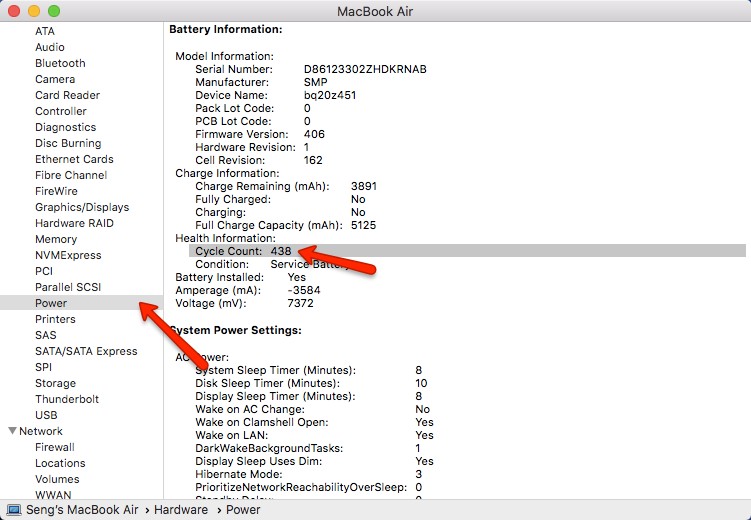751x520 pixels.
Task: Select NVMExpress in the sidebar
Action: coord(68,255)
